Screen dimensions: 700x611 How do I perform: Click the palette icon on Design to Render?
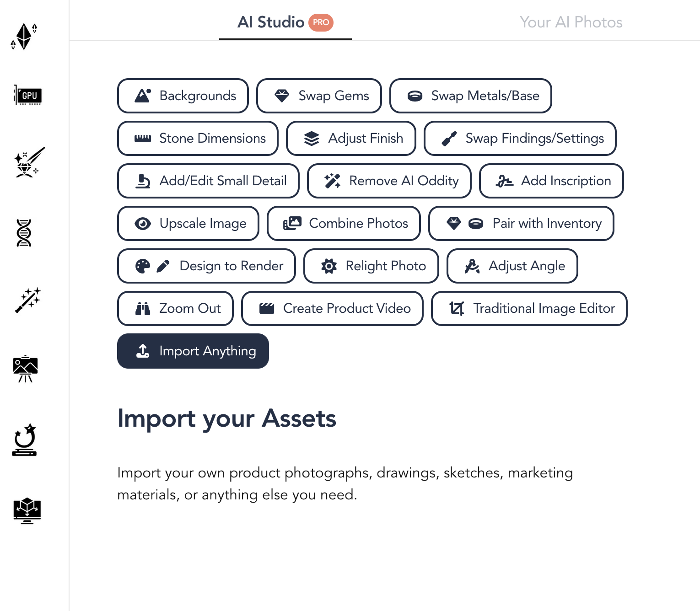[143, 266]
